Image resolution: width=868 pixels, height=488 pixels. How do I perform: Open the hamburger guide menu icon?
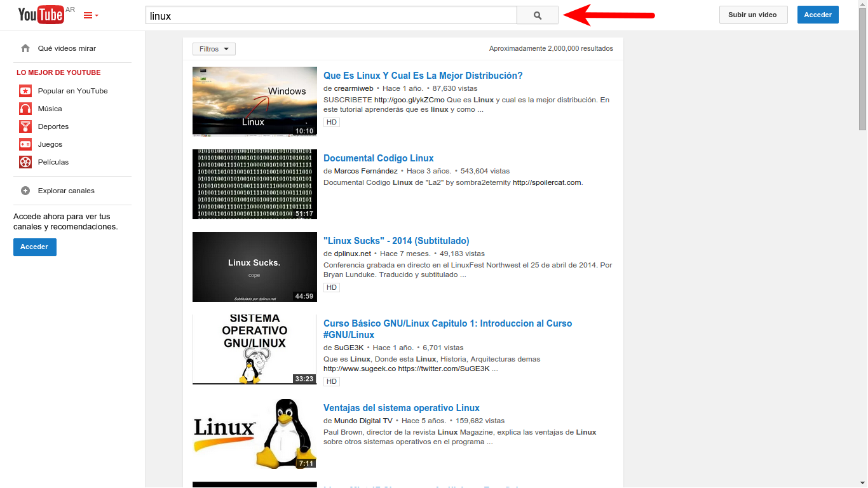91,15
